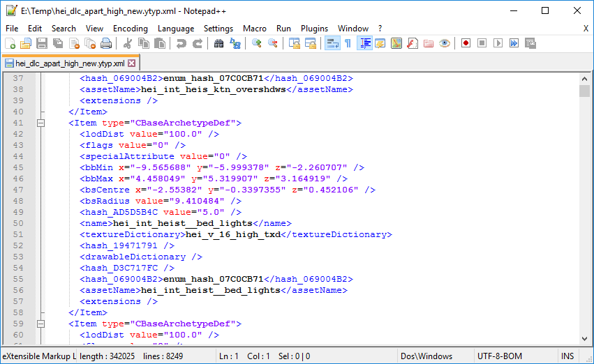Open Find with the binoculars icon
This screenshot has height=364, width=594.
(218, 43)
